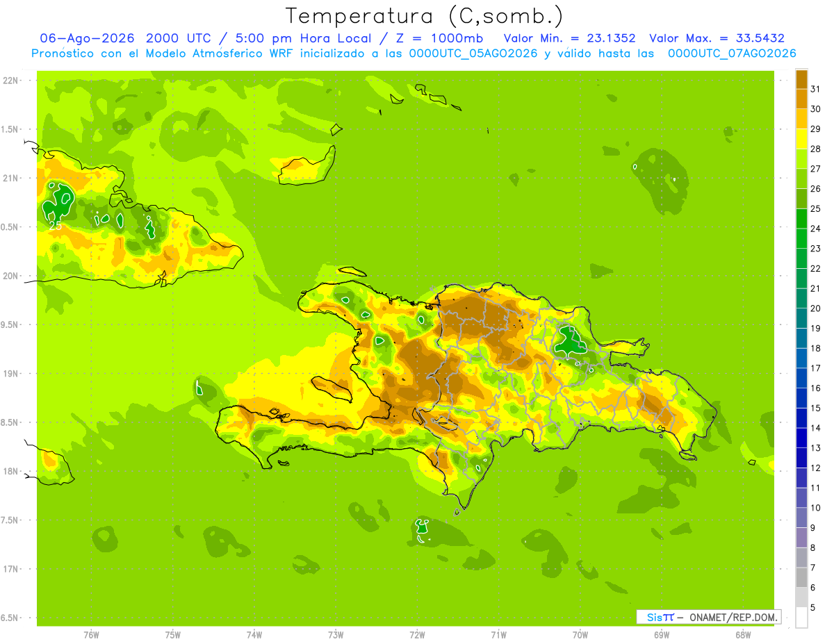The width and height of the screenshot is (834, 644).
Task: Click the 74W longitude label
Action: [x=254, y=635]
